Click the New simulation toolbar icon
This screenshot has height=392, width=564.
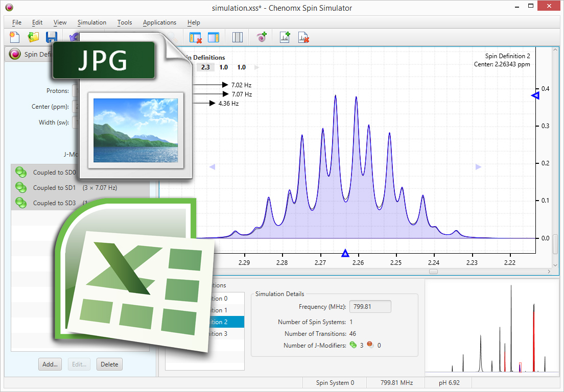14,37
